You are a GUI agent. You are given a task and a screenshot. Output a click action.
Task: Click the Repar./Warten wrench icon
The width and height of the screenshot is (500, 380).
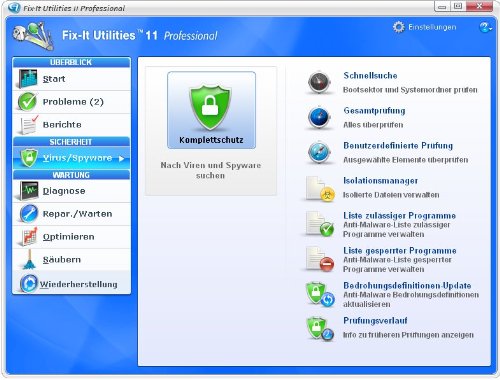[29, 214]
